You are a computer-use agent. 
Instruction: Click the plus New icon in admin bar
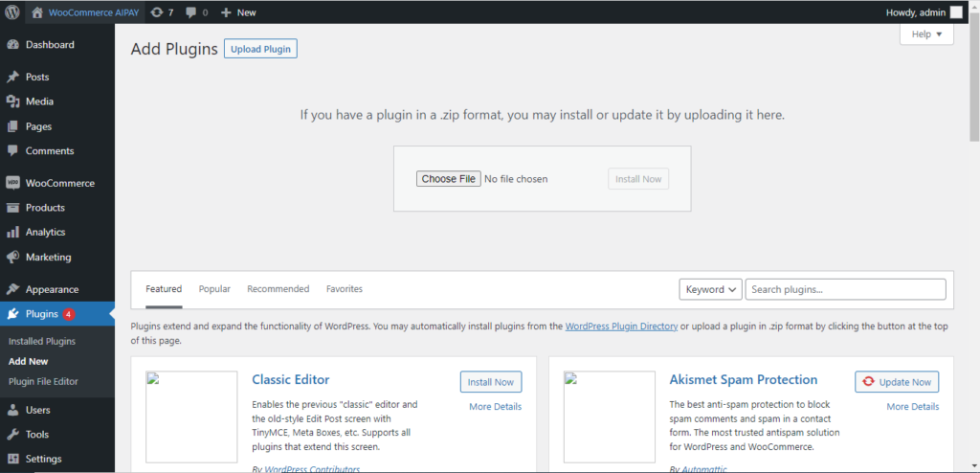click(226, 11)
